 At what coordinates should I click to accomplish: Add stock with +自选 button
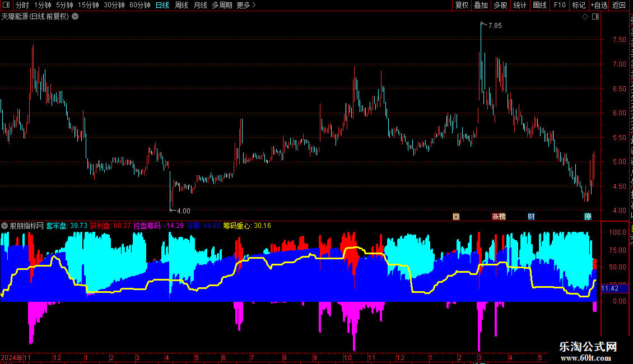(599, 5)
